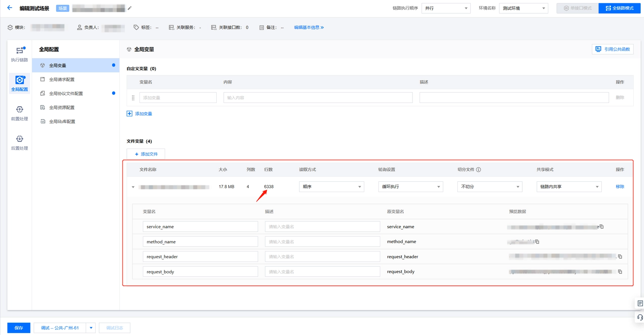Open the 读取方式 dropdown set to 顺序
The height and width of the screenshot is (335, 644).
(x=331, y=187)
